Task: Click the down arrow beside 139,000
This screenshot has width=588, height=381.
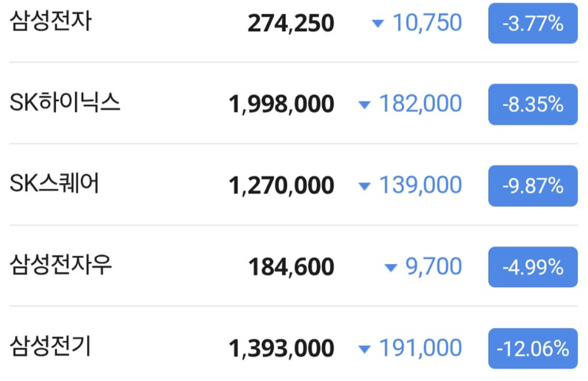Action: tap(365, 186)
